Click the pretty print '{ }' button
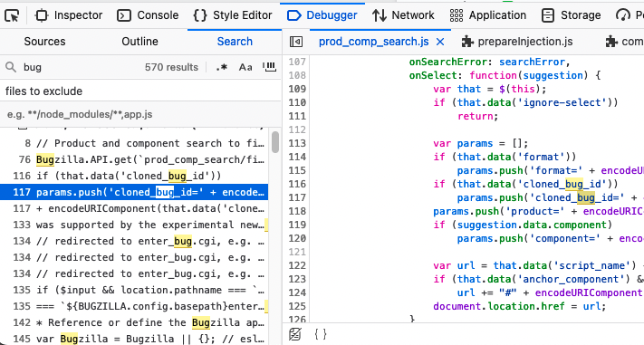 click(x=321, y=334)
